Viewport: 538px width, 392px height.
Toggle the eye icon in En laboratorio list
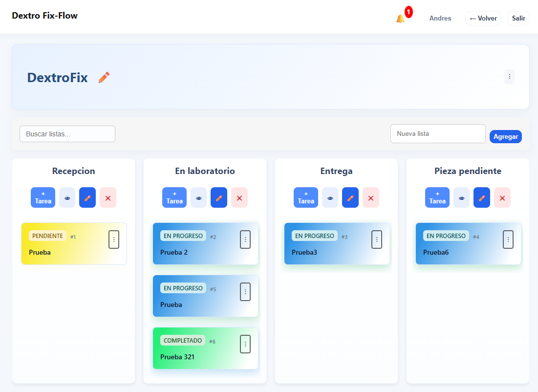[199, 198]
